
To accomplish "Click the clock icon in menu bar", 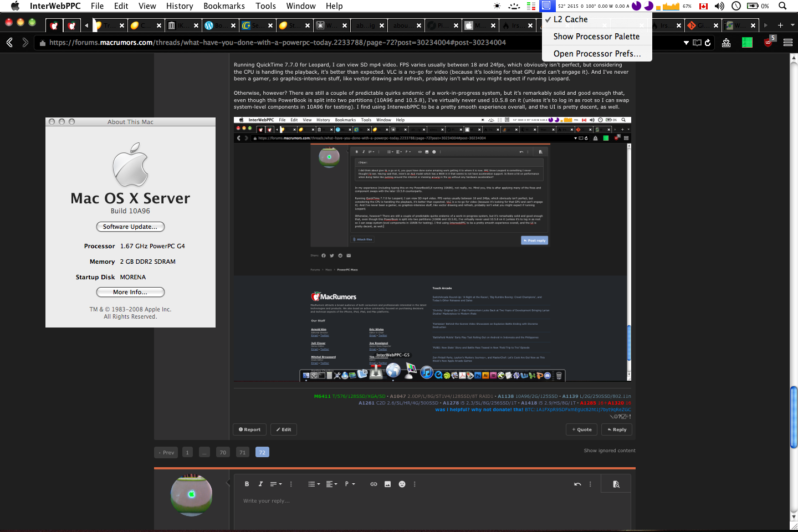I will 736,6.
